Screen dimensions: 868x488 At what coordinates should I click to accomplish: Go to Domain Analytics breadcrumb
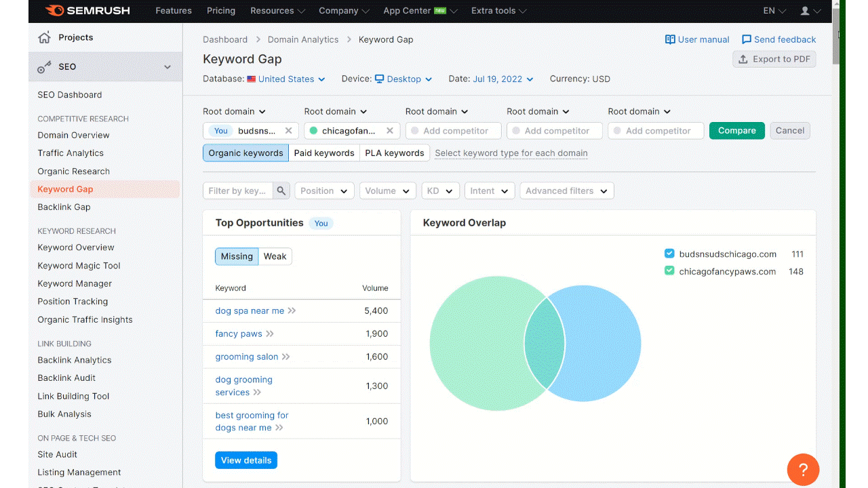(x=303, y=39)
